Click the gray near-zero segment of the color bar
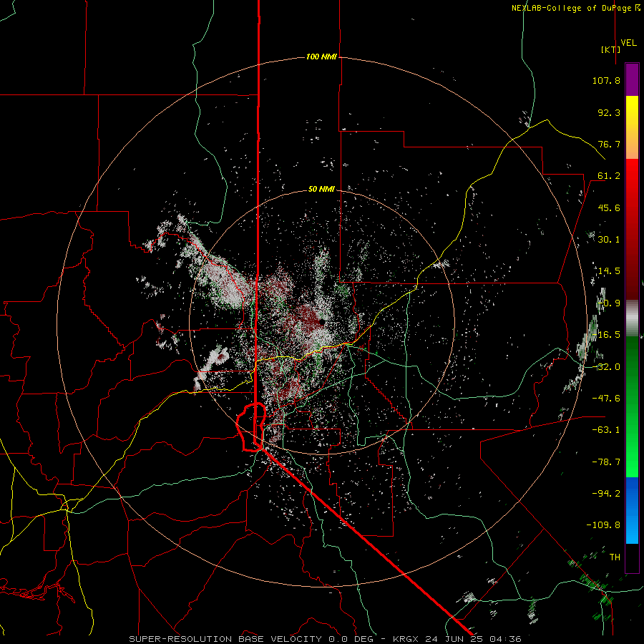The height and width of the screenshot is (644, 644). coord(632,318)
